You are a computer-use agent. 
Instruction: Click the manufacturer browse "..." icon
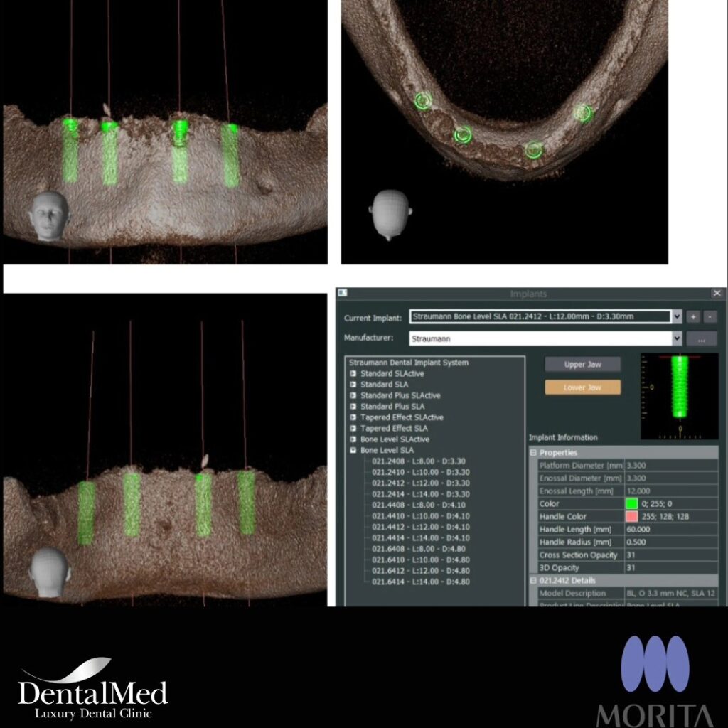click(x=702, y=338)
